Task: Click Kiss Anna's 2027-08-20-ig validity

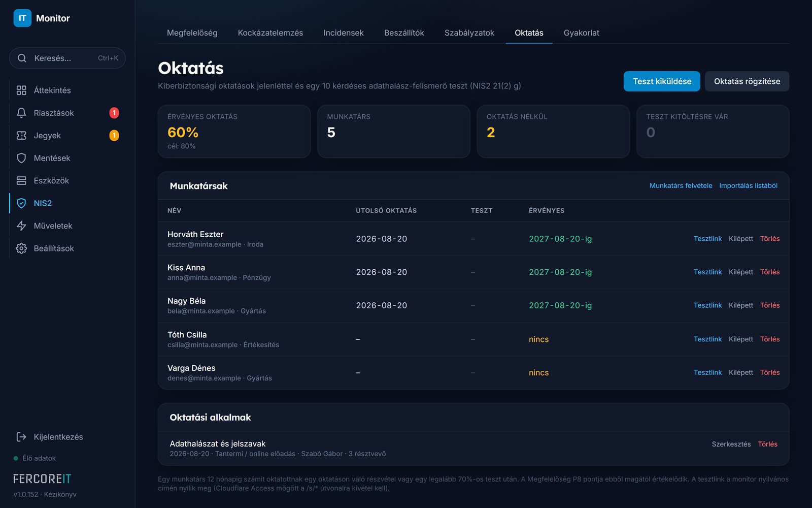Action: click(x=560, y=272)
